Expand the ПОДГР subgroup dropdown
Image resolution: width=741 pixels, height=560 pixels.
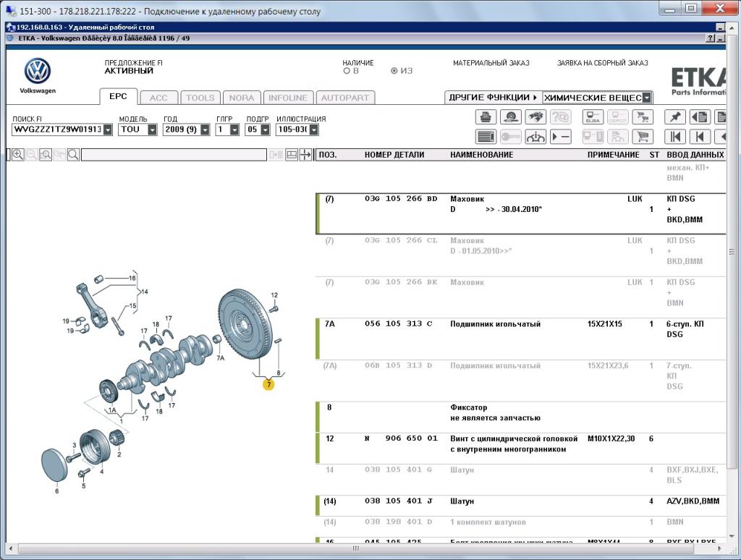pos(265,130)
